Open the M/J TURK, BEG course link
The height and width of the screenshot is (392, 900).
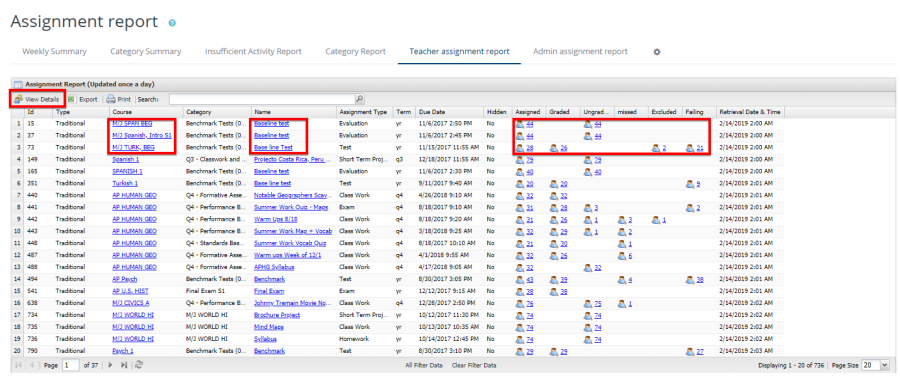[x=134, y=148]
